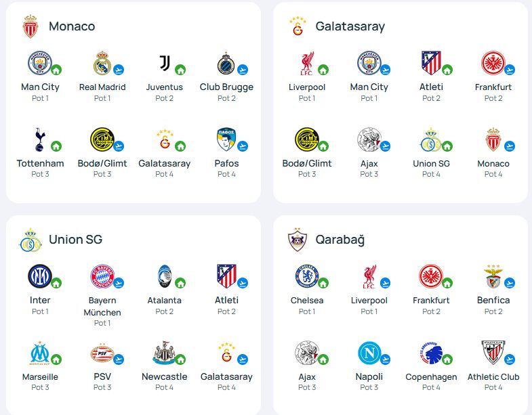Screen dimensions: 532x415
Task: Click the Inter crest
Action: 39,276
